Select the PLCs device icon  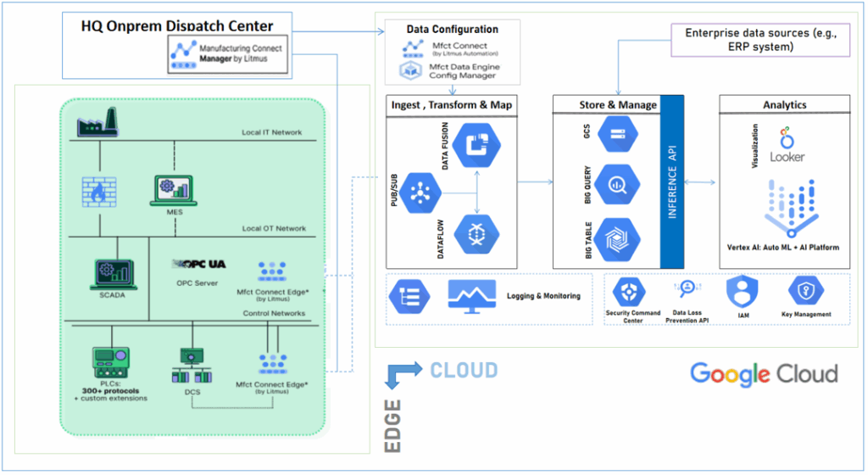[x=112, y=362]
